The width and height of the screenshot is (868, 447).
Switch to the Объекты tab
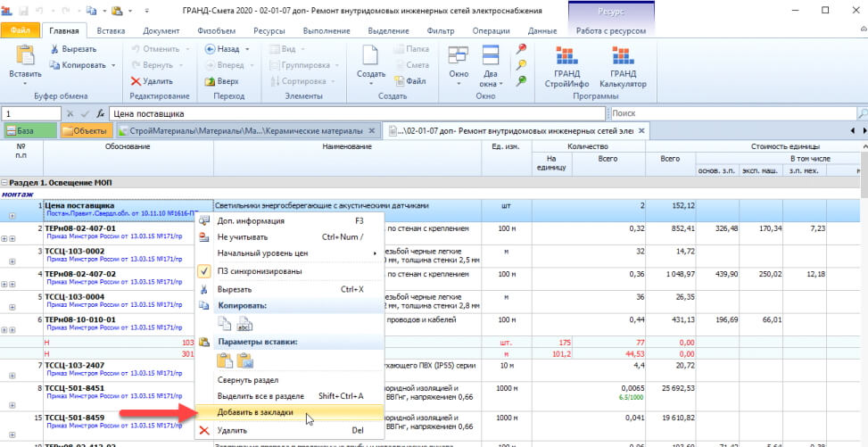click(86, 131)
